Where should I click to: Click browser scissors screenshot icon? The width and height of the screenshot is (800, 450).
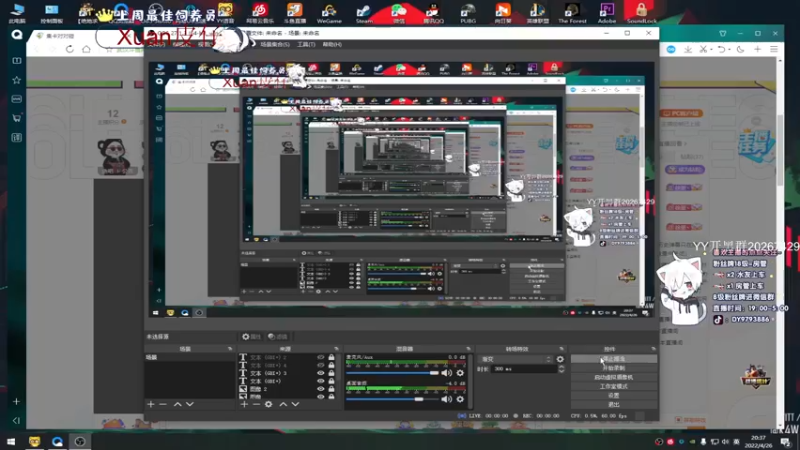(704, 49)
